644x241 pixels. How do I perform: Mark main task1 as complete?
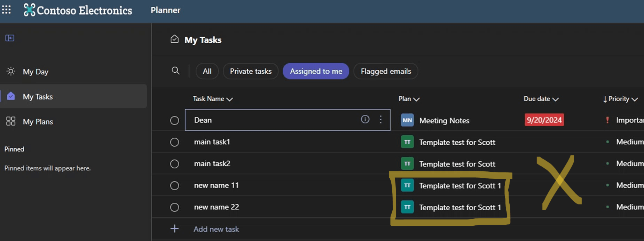174,142
